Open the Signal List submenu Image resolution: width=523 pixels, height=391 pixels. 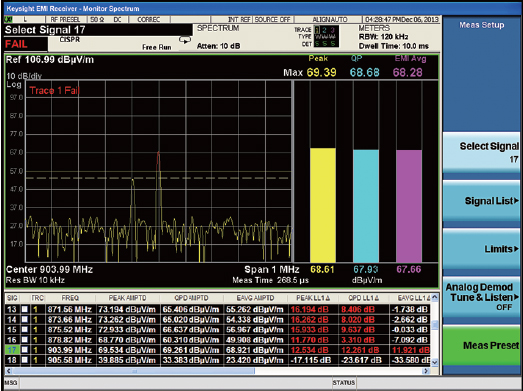click(x=481, y=201)
